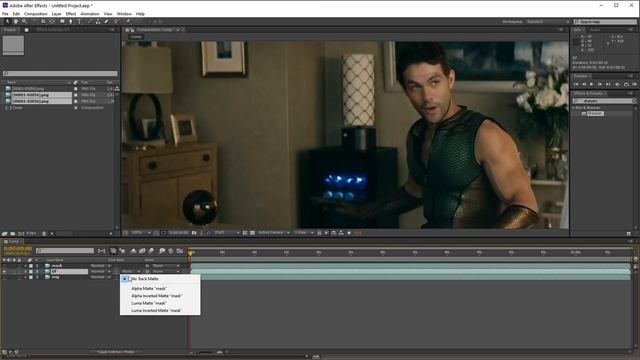This screenshot has width=640, height=360.
Task: Click the Draft 3D timeline icon
Action: click(122, 251)
